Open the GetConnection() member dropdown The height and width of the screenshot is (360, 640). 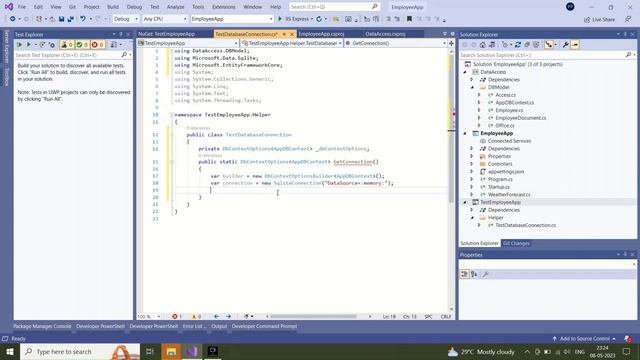396,43
